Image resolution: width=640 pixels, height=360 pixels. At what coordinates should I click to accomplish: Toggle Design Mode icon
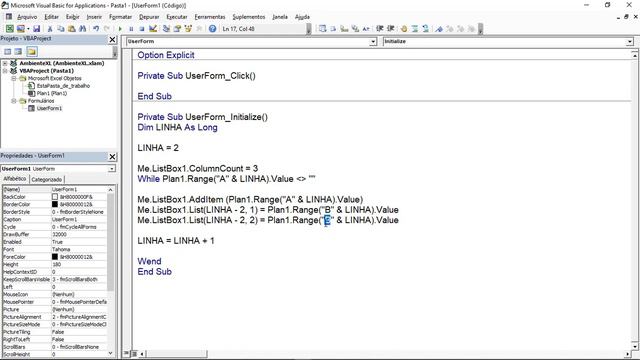click(153, 29)
